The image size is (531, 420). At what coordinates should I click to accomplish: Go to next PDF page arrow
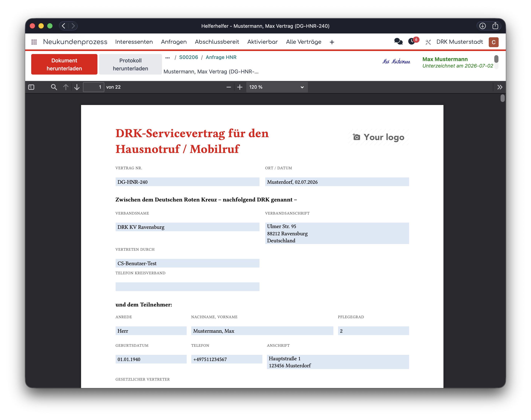(x=77, y=87)
